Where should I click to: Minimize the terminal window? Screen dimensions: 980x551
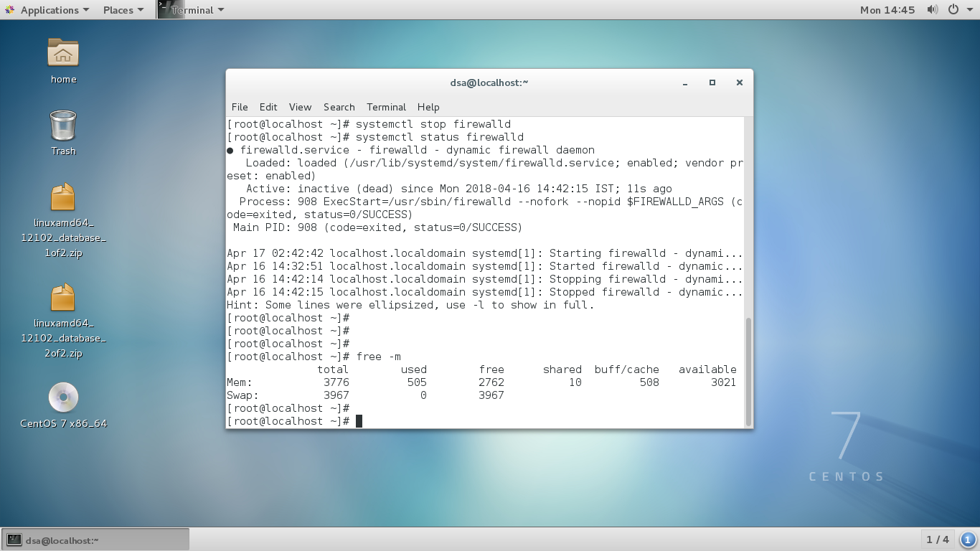(x=685, y=83)
